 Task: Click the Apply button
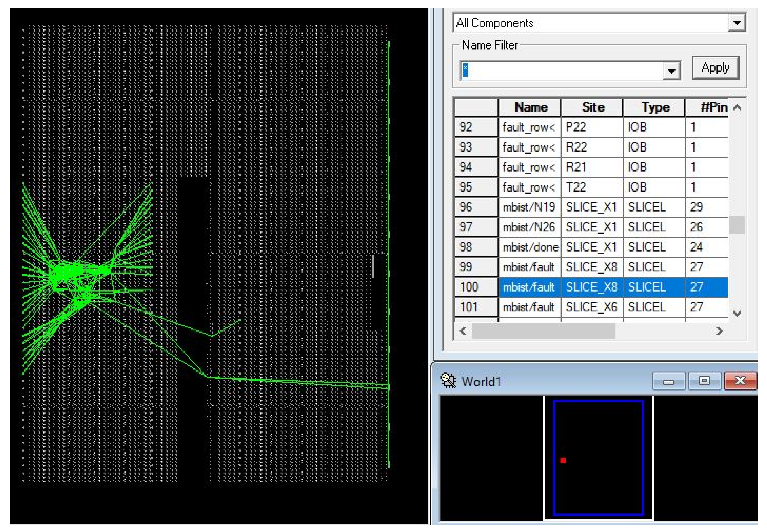716,68
